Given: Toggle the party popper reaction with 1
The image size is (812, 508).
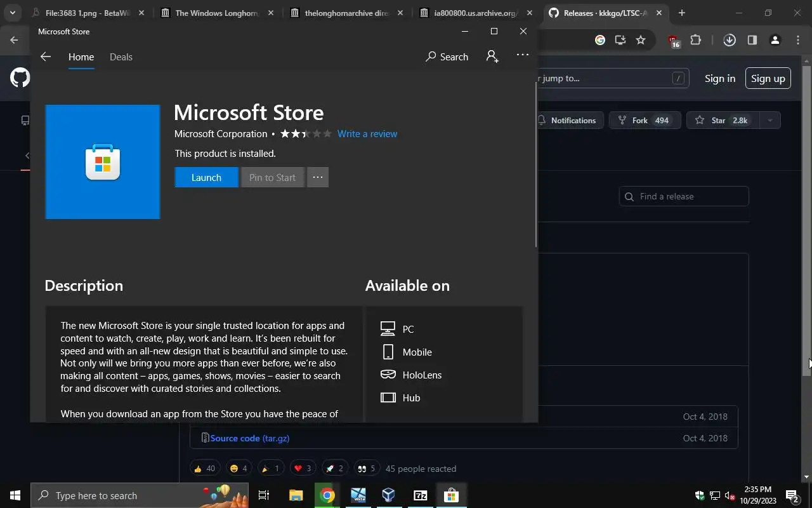Looking at the screenshot, I should point(270,469).
